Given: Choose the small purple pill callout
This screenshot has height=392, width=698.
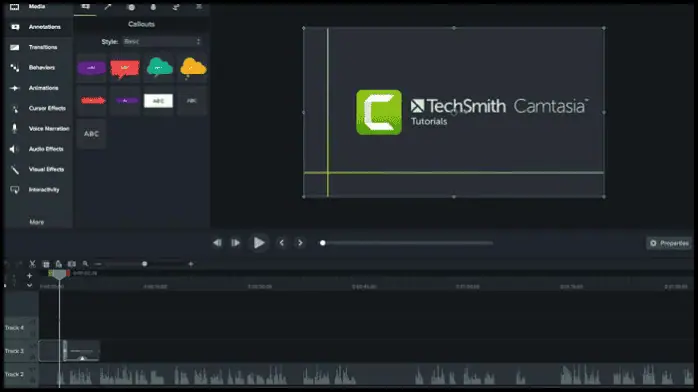Looking at the screenshot, I should 125,101.
